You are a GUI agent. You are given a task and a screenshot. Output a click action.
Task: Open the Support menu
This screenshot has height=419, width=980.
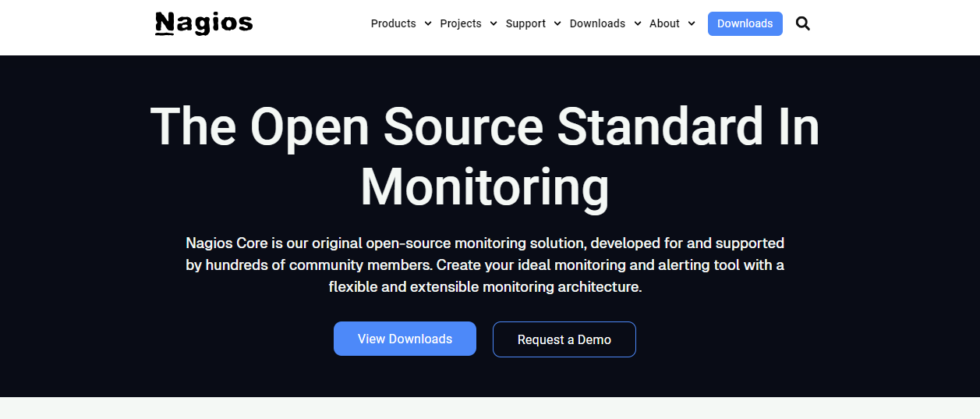[525, 23]
